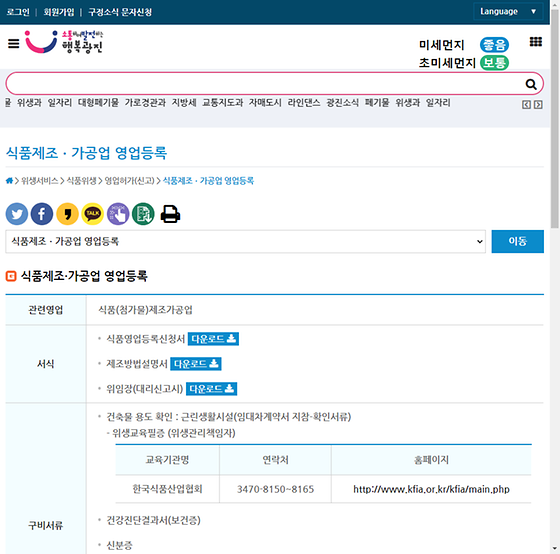Show previous popular keywords arrow
560x554 pixels.
[526, 105]
